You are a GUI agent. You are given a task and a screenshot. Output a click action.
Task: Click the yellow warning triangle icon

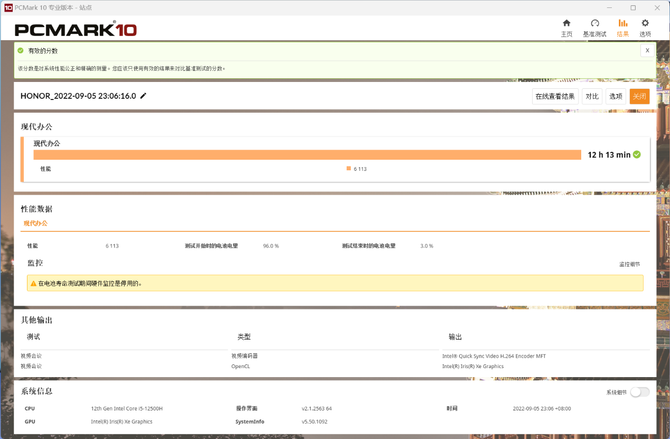point(33,283)
